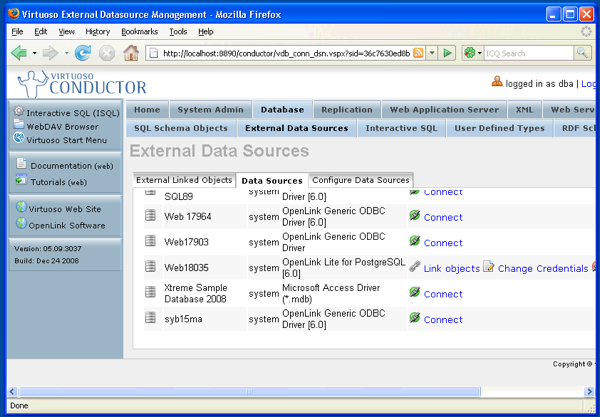The image size is (600, 417).
Task: Click the horizontal scrollbar thumb
Action: coord(249,391)
